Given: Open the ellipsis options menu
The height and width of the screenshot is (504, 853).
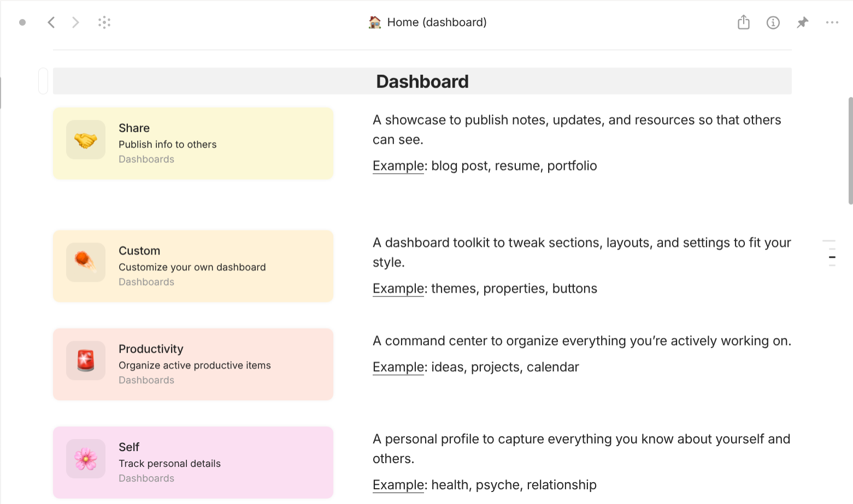Looking at the screenshot, I should click(832, 22).
